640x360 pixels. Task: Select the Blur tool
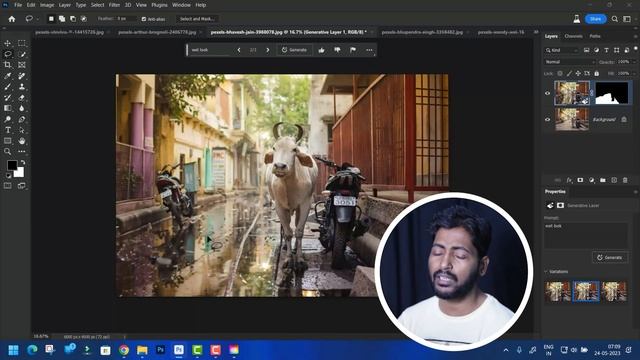[x=22, y=108]
